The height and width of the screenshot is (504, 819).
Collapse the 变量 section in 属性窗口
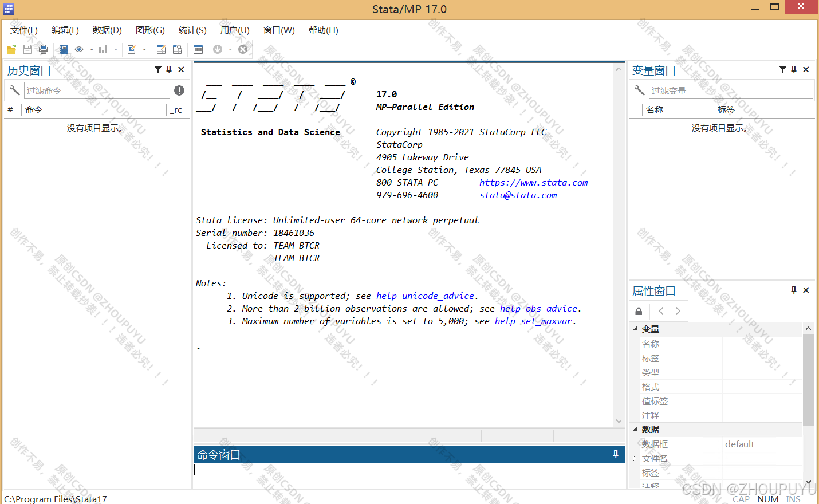pyautogui.click(x=635, y=329)
